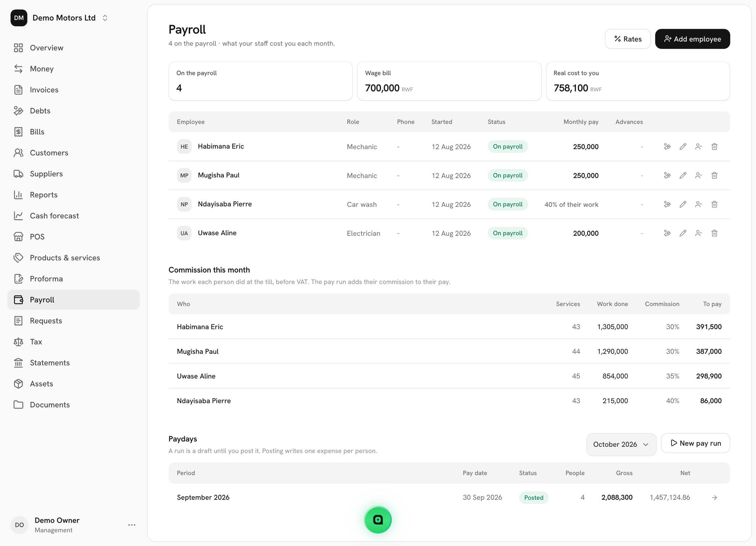Click the Posted status badge
756x546 pixels.
click(533, 497)
